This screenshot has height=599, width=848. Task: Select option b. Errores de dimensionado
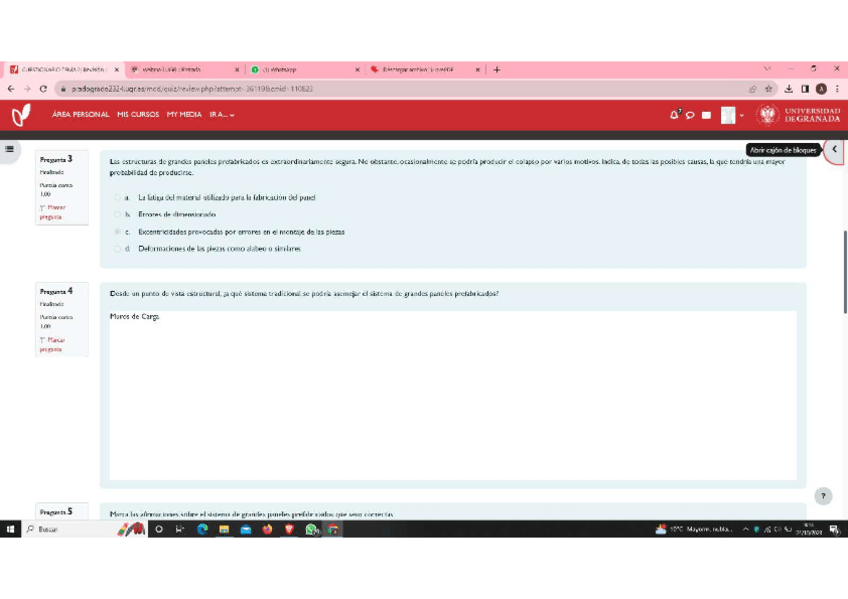coord(117,215)
